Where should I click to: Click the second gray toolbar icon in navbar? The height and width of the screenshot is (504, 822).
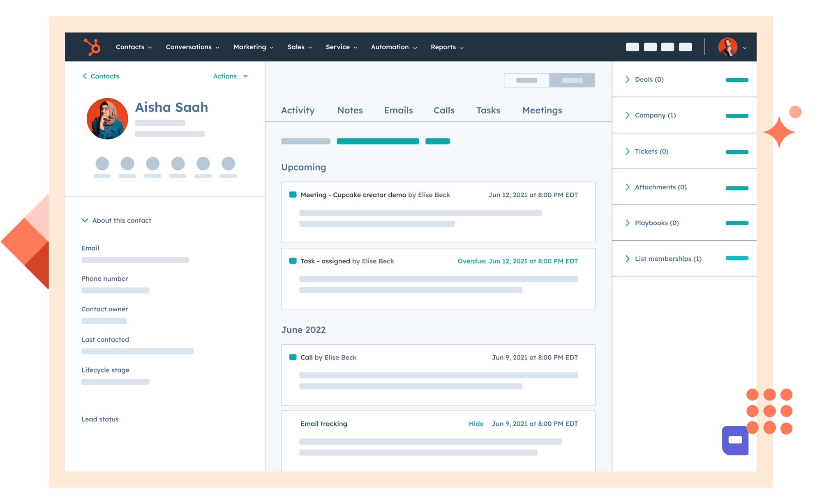(650, 47)
